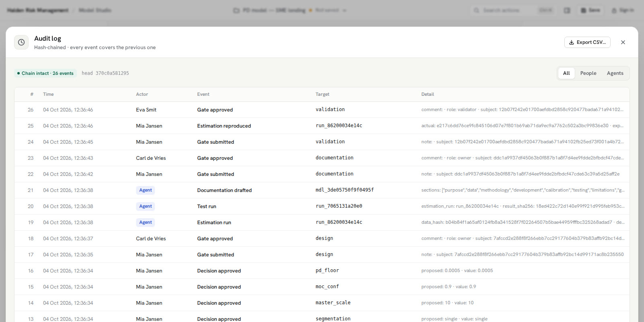Show all events with the All tab
Screen dimensions: 644x322
(x=566, y=73)
